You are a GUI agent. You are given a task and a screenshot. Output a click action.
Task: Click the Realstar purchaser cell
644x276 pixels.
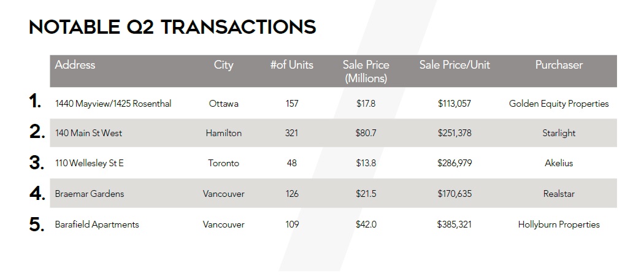pos(559,193)
